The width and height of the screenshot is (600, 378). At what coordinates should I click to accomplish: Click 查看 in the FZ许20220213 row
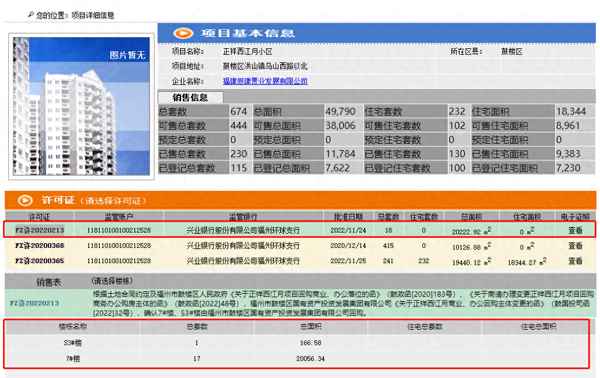pos(575,230)
